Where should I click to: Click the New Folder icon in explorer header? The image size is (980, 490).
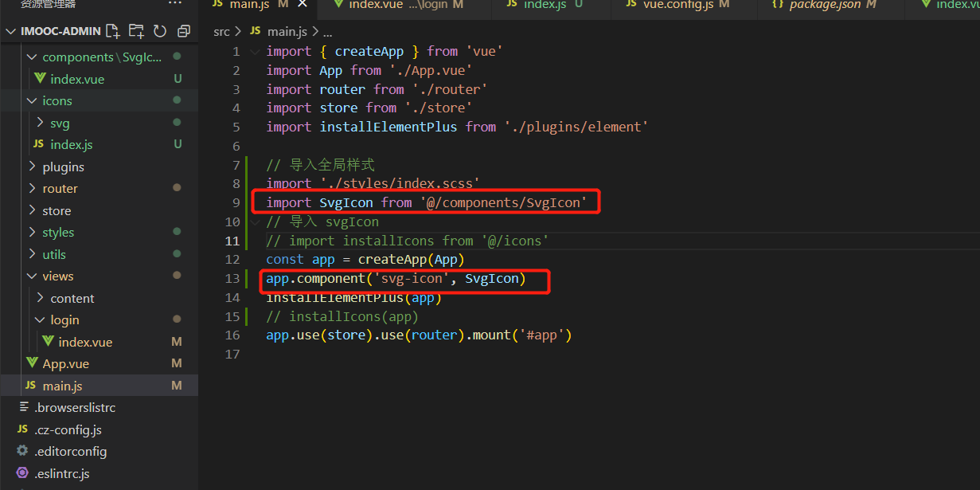(136, 31)
